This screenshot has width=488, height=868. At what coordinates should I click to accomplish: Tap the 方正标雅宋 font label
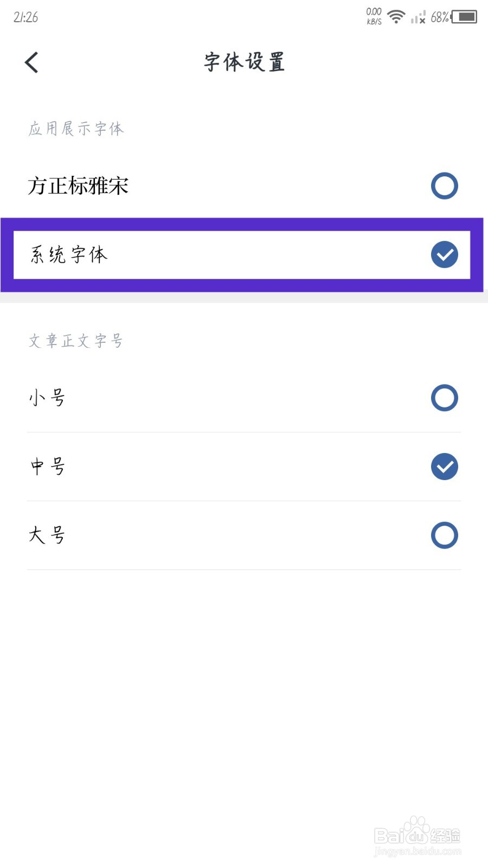tap(78, 186)
